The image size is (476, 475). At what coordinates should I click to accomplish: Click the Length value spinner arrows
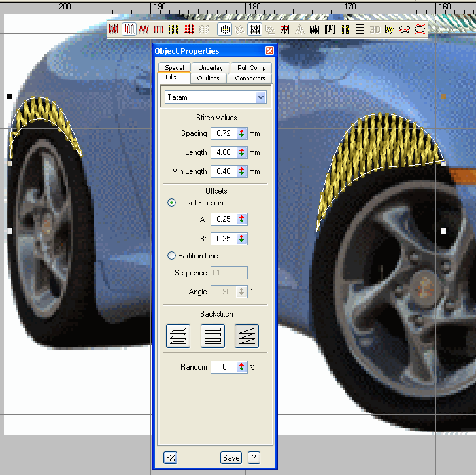[x=242, y=152]
